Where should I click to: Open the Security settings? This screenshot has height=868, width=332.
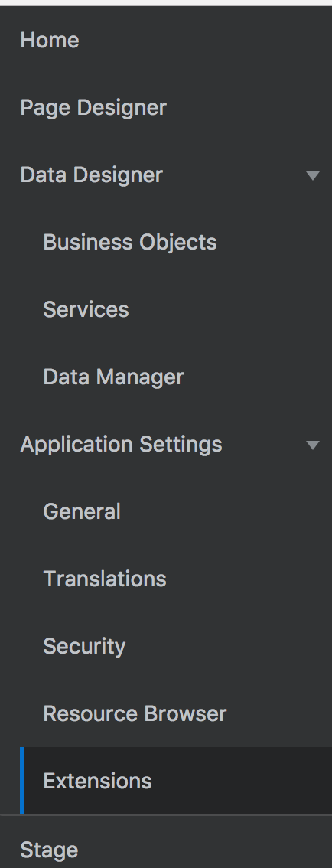(x=84, y=647)
